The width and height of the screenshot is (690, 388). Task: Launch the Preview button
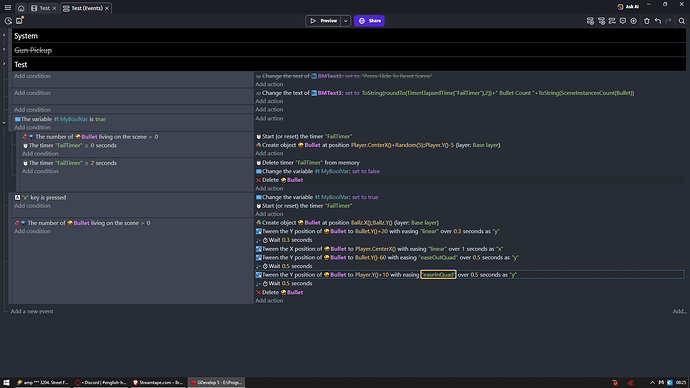pos(323,21)
